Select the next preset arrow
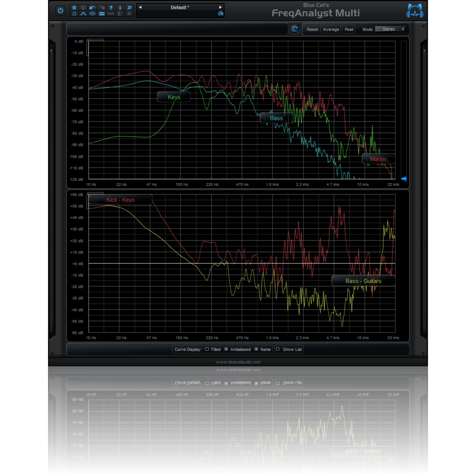476x476 pixels. click(x=221, y=7)
